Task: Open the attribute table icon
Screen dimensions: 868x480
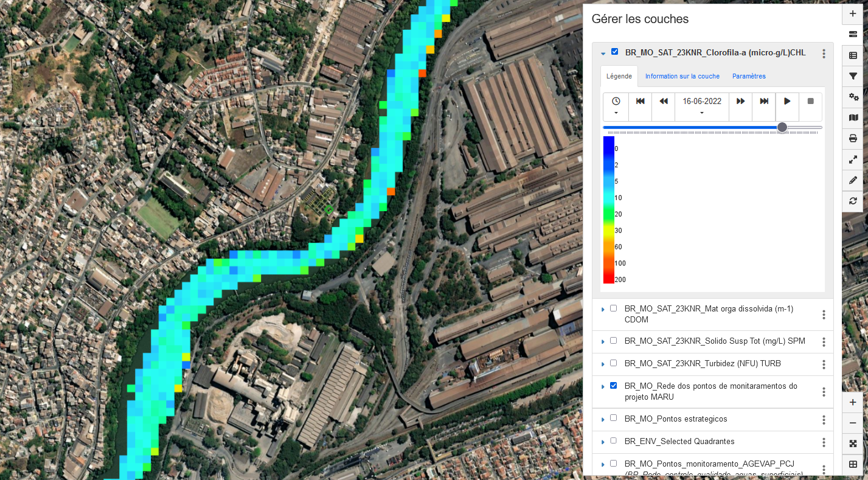Action: pos(853,56)
